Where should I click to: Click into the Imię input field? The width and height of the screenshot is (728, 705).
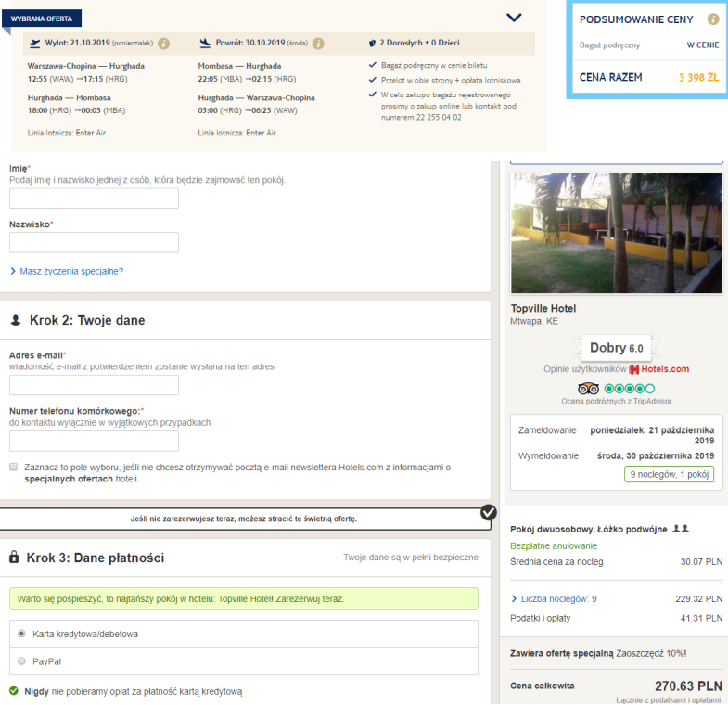coord(94,199)
